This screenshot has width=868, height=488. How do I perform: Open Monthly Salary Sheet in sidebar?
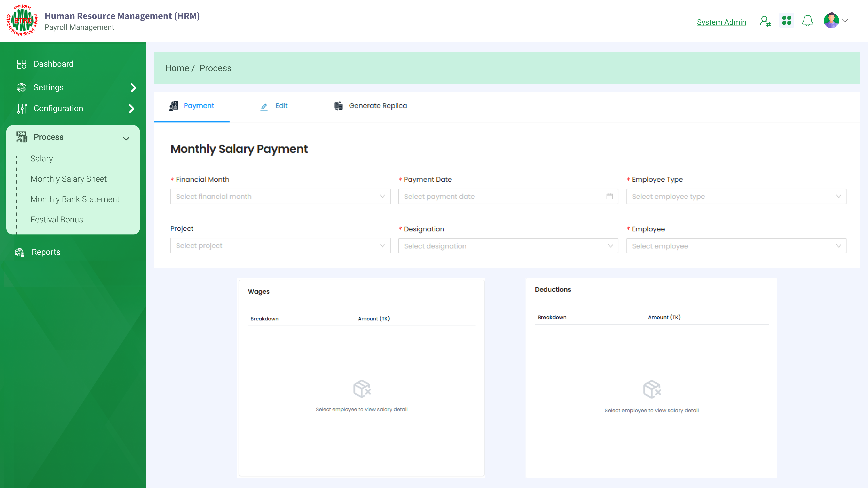[68, 179]
